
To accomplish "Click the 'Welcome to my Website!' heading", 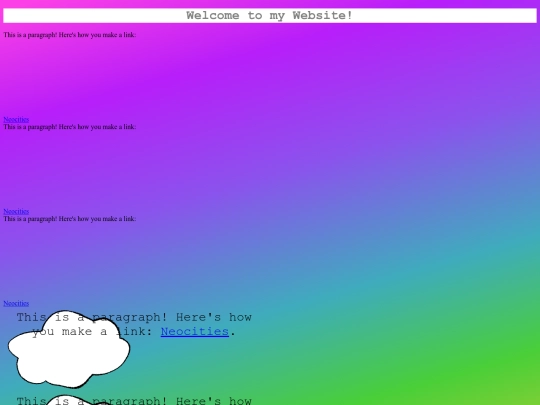I will pos(270,15).
